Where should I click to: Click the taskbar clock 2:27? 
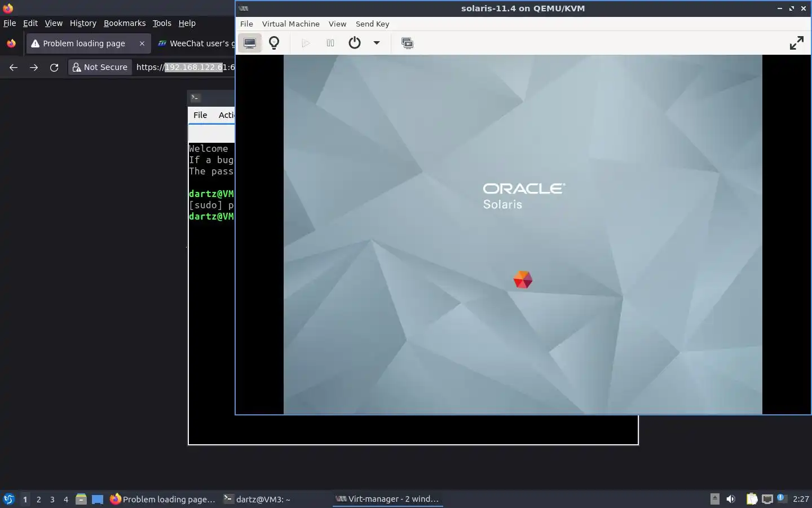click(x=801, y=499)
